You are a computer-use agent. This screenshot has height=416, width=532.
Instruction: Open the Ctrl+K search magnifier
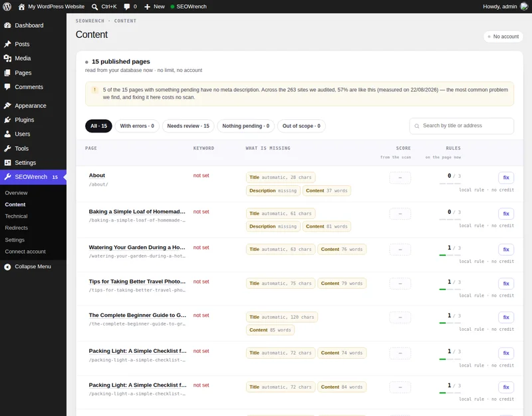tap(95, 7)
